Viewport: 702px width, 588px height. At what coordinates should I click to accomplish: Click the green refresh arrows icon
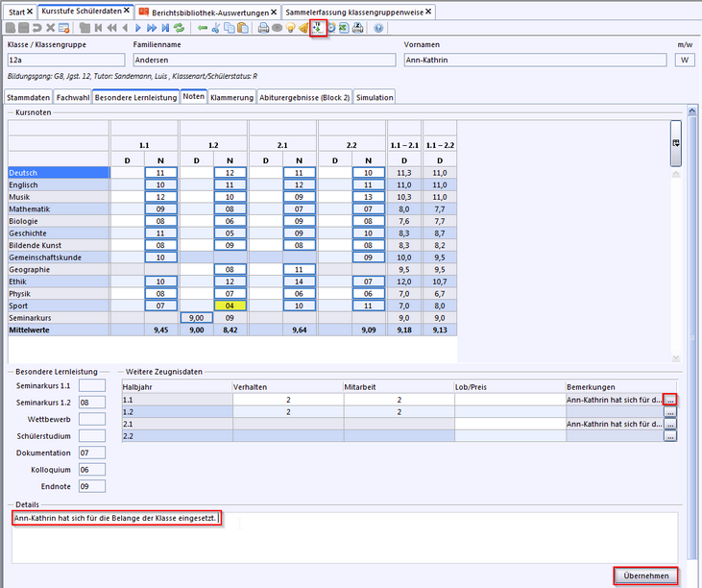pos(179,28)
